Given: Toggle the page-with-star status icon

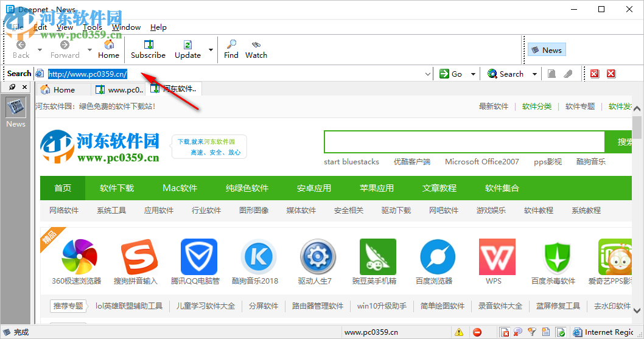Looking at the screenshot, I should click(546, 332).
